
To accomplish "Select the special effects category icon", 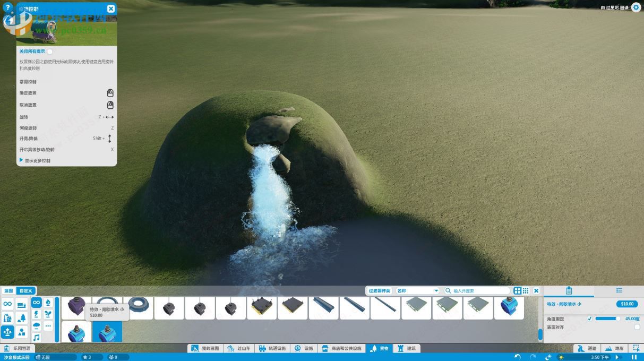I will pyautogui.click(x=7, y=332).
